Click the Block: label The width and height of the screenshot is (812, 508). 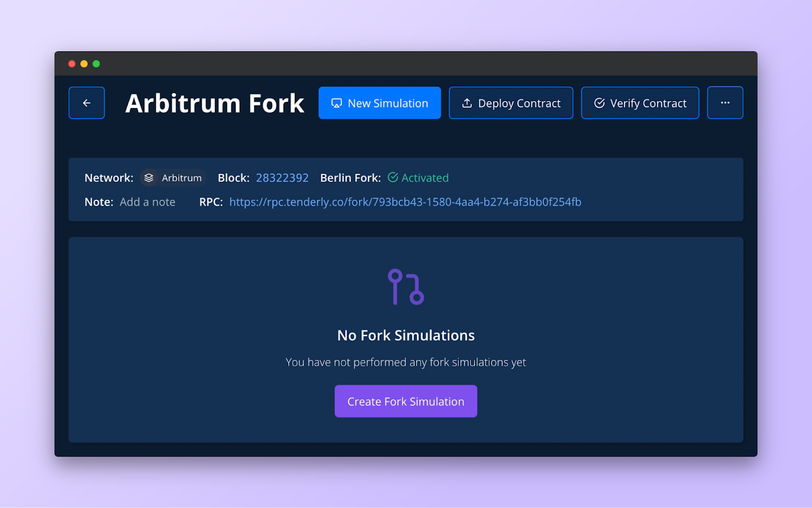coord(233,178)
